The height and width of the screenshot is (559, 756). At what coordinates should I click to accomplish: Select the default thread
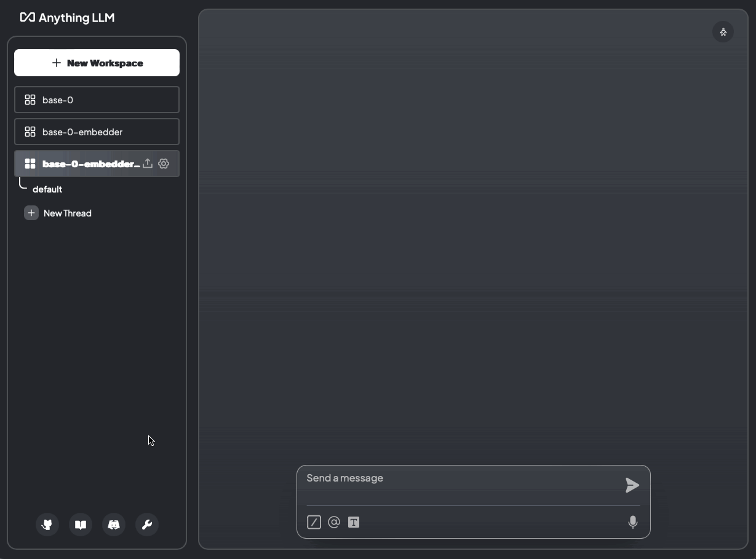(47, 189)
